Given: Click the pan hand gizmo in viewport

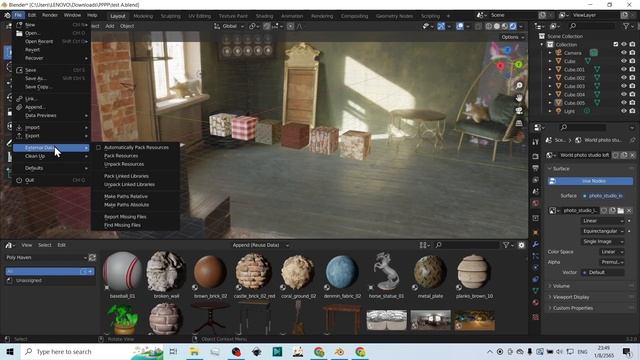Looking at the screenshot, I should click(x=519, y=98).
